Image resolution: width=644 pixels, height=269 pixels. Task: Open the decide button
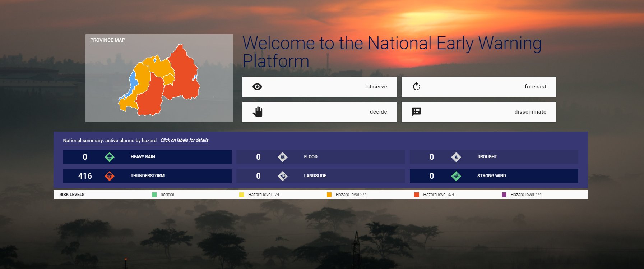[x=319, y=112]
